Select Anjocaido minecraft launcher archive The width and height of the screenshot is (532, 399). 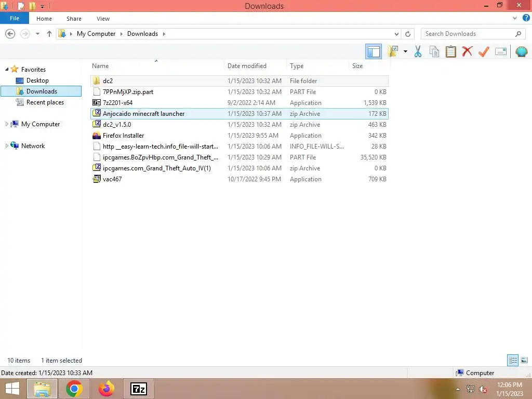[240, 114]
